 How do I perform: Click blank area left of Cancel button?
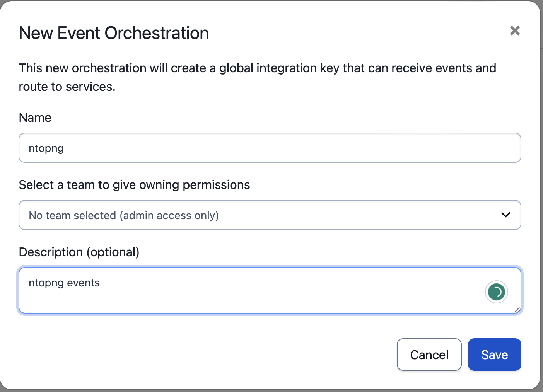coord(232,355)
